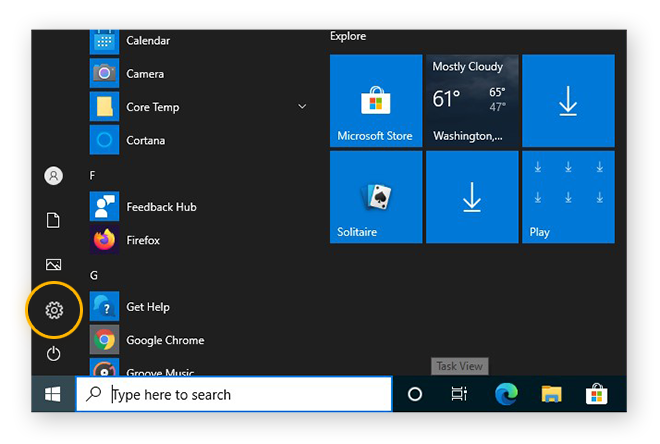Image resolution: width=660 pixels, height=444 pixels.
Task: Open the user account icon
Action: [54, 176]
